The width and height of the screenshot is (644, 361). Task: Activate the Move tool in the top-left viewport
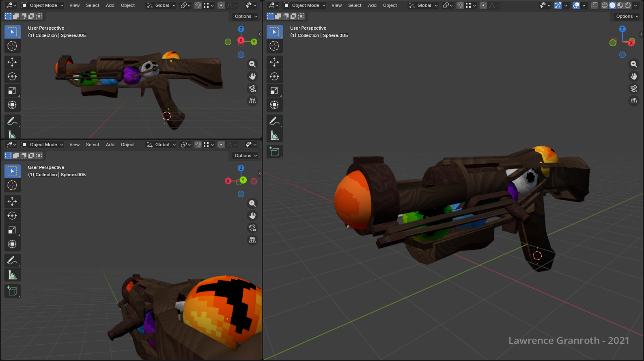point(12,62)
